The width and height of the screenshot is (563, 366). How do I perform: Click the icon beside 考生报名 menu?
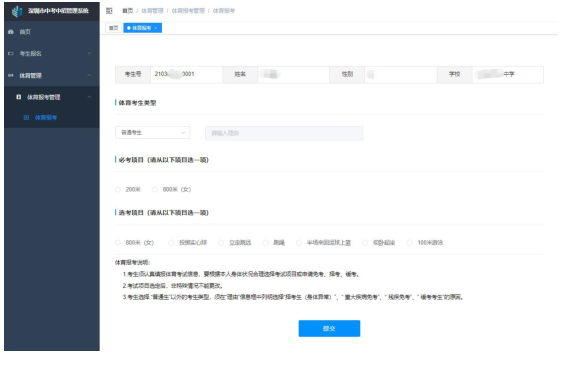pyautogui.click(x=11, y=54)
